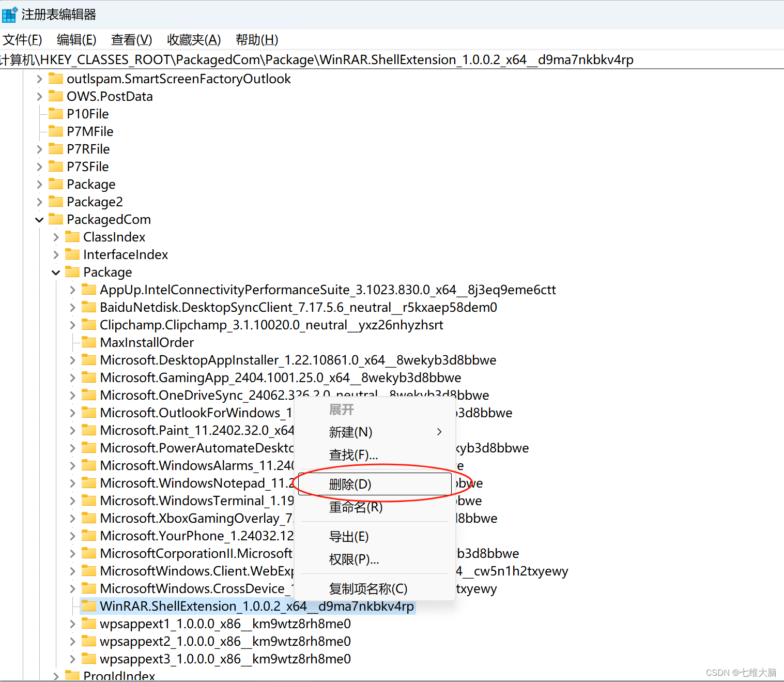Viewport: 784px width, 682px height.
Task: Select the MicrosoftWindows.Client.WebExp key
Action: [197, 571]
